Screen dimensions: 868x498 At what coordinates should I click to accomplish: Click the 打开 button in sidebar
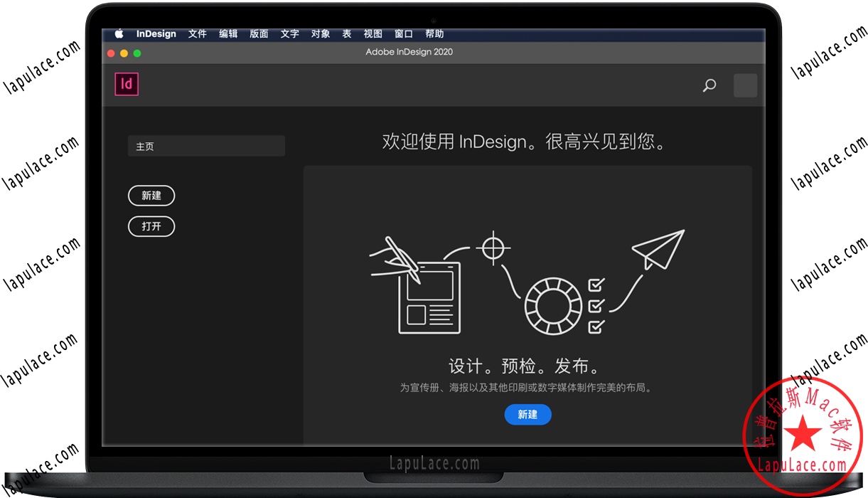click(151, 226)
